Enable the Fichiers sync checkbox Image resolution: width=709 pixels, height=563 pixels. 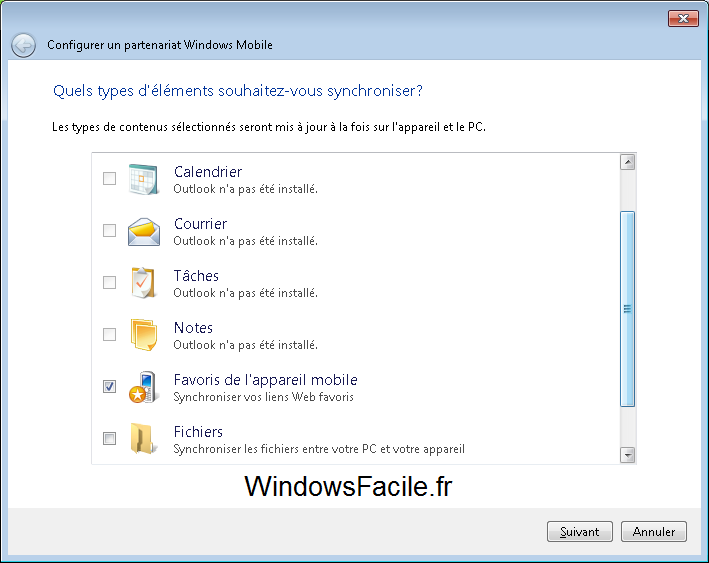109,439
